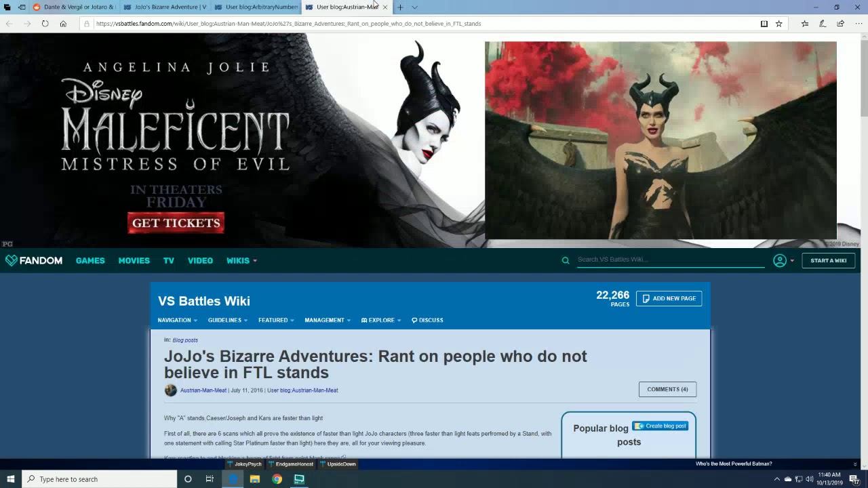Open MOVIES in Fandom nav
Viewport: 868px width, 488px height.
pyautogui.click(x=134, y=260)
